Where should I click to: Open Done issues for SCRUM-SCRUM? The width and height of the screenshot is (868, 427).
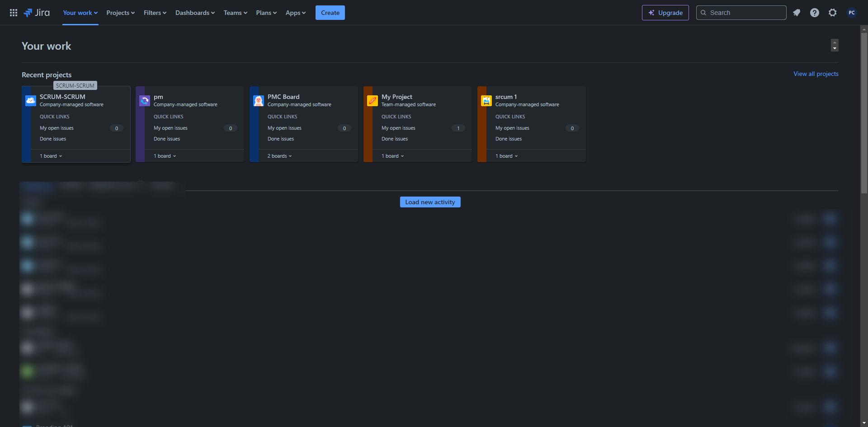(x=53, y=139)
